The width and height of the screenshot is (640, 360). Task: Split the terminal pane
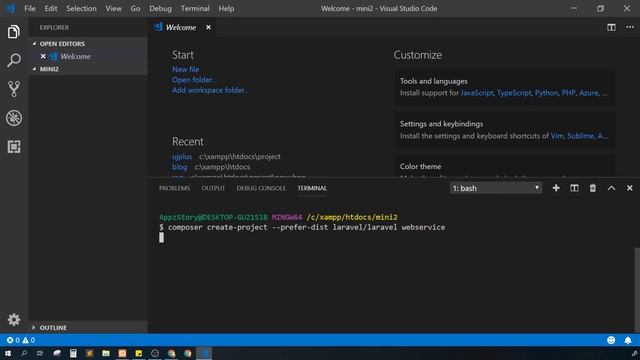pyautogui.click(x=574, y=188)
